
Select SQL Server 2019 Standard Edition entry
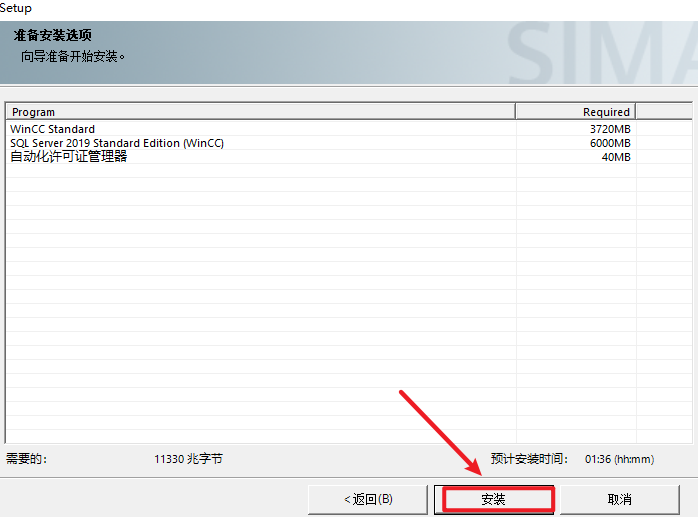pyautogui.click(x=117, y=143)
